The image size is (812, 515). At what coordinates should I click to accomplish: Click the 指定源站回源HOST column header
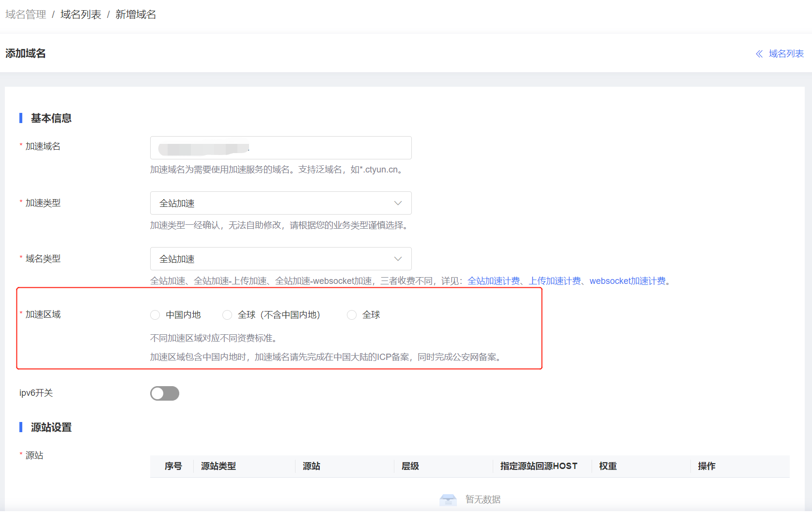click(x=539, y=466)
